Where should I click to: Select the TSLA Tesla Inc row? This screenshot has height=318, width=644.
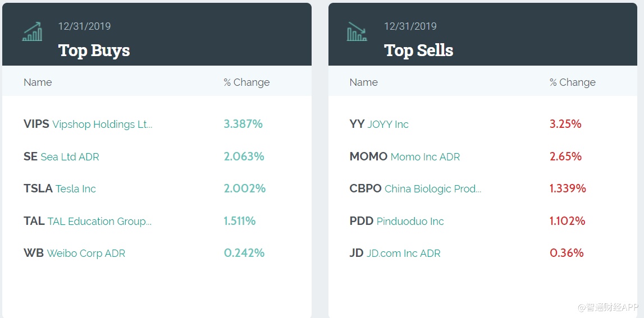[60, 189]
